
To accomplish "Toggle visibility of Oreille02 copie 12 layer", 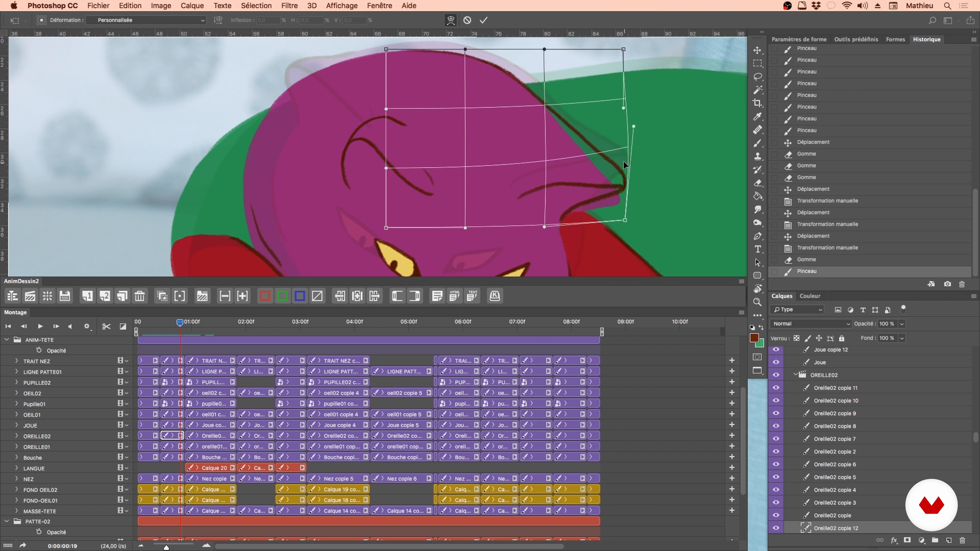I will pyautogui.click(x=776, y=528).
